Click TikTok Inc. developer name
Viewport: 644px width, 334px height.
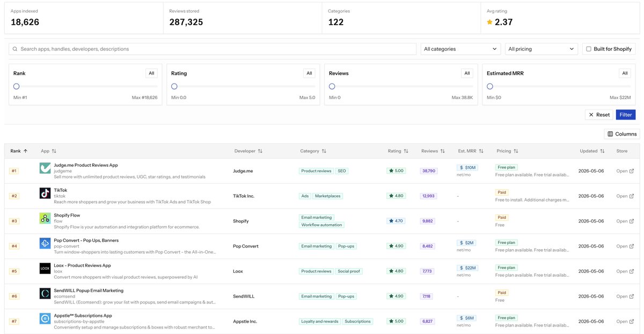[x=244, y=196]
